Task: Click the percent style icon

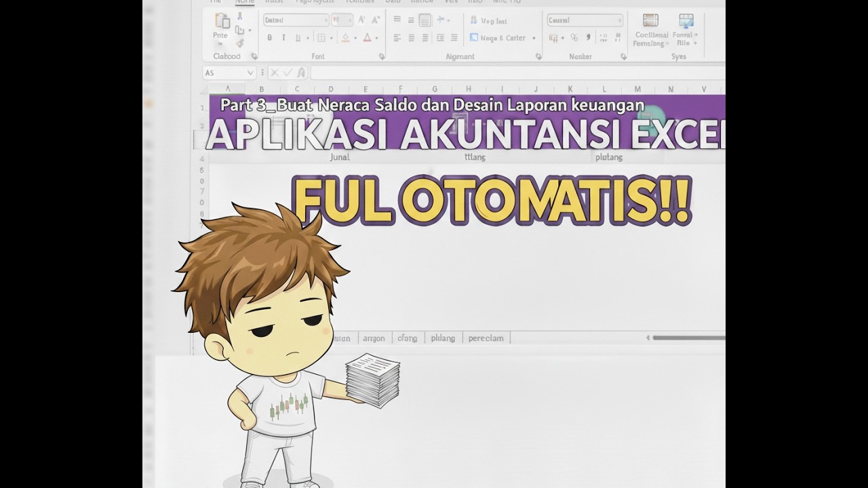Action: (x=574, y=37)
